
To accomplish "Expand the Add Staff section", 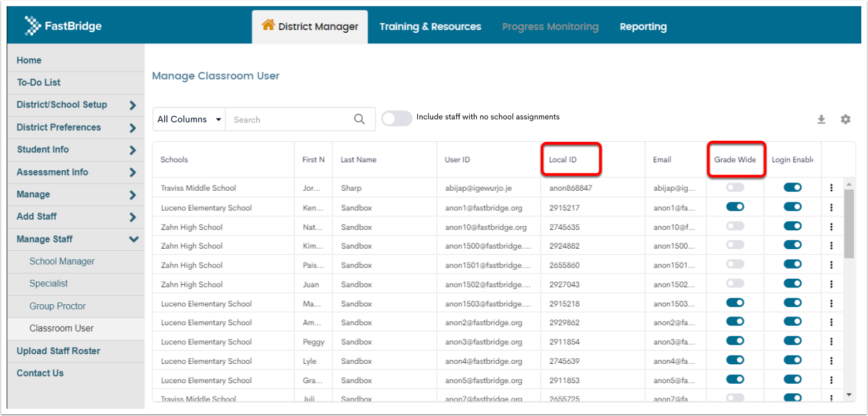I will tap(76, 217).
